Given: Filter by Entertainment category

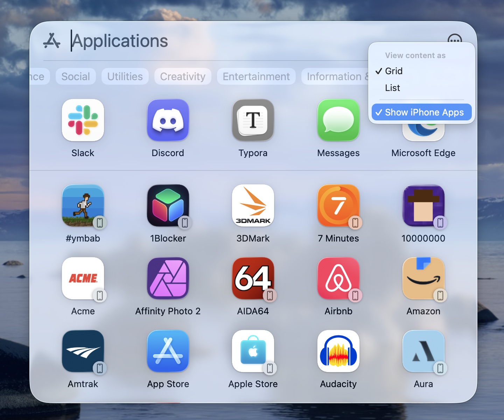Looking at the screenshot, I should tap(256, 77).
